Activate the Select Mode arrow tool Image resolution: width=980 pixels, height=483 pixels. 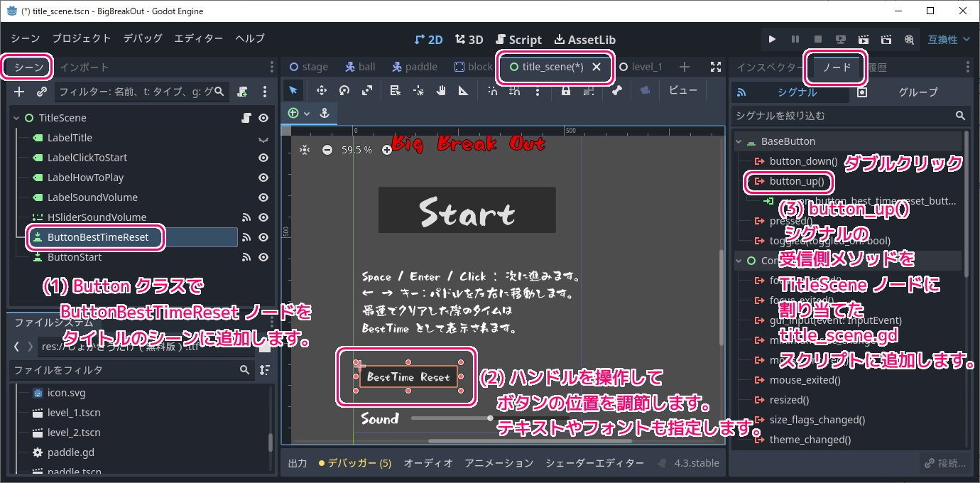pyautogui.click(x=293, y=90)
